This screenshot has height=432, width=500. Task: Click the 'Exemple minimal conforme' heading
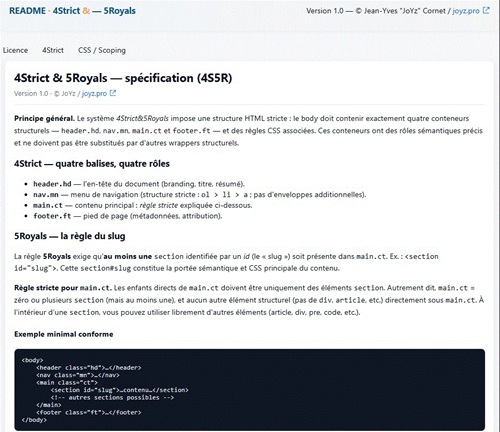click(64, 334)
